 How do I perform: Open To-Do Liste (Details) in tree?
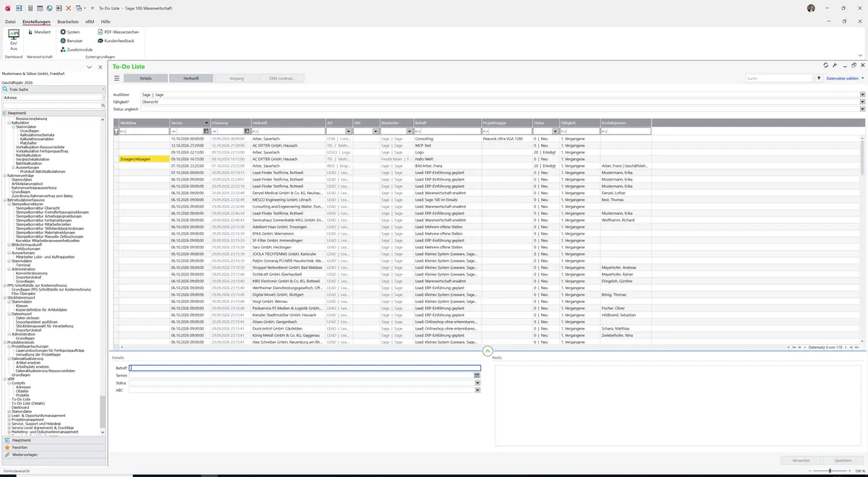click(28, 403)
